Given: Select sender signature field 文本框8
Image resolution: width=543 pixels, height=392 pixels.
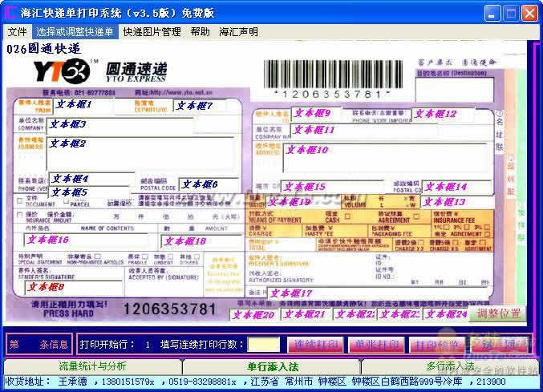Looking at the screenshot, I should point(74,287).
